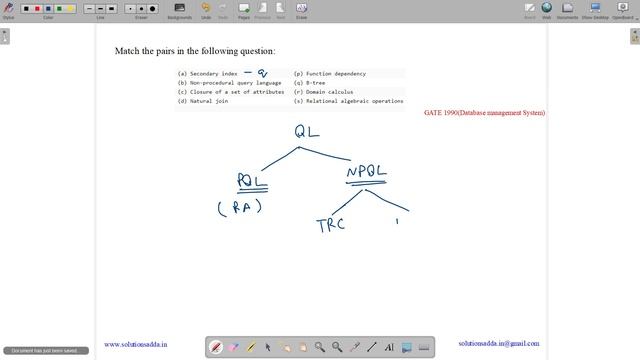Switch to Board mode
640x360 pixels.
pyautogui.click(x=530, y=11)
